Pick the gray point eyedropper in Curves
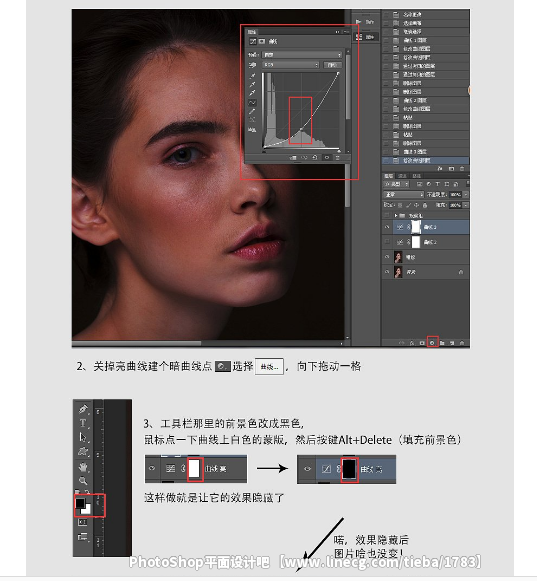Screen dimensions: 537x581 tap(252, 84)
